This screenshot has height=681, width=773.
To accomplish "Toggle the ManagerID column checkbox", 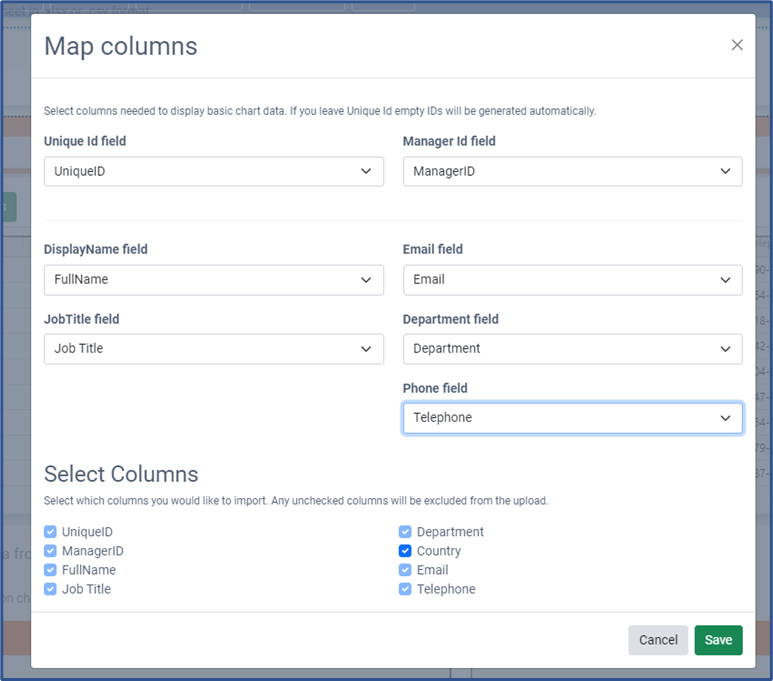I will pos(51,551).
